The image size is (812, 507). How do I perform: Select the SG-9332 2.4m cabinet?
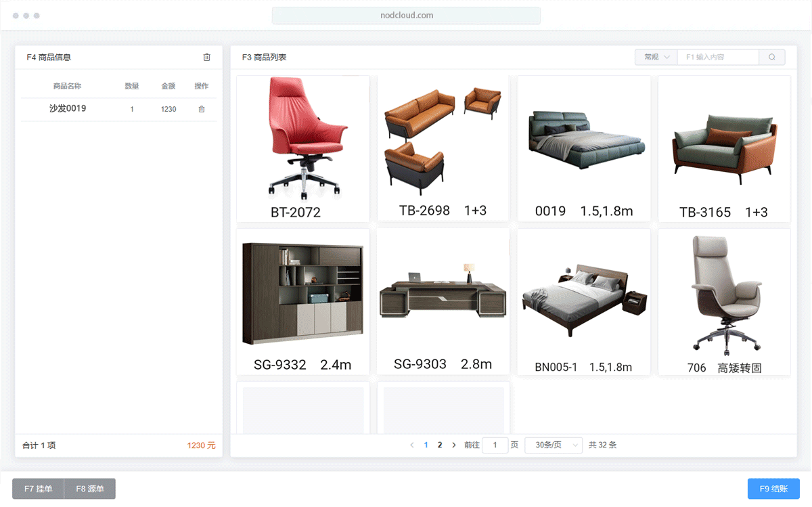(x=302, y=301)
